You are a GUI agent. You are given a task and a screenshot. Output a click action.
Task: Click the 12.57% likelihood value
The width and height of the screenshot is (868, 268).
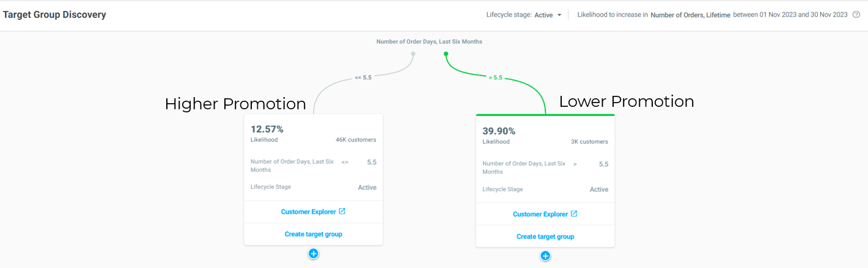click(267, 129)
